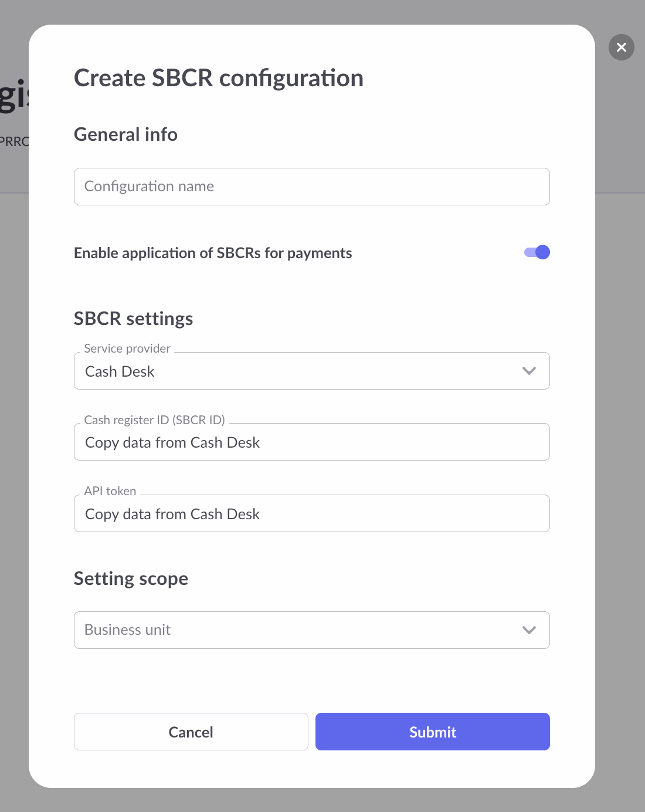The height and width of the screenshot is (812, 645).
Task: Click into the API token input
Action: coord(311,514)
